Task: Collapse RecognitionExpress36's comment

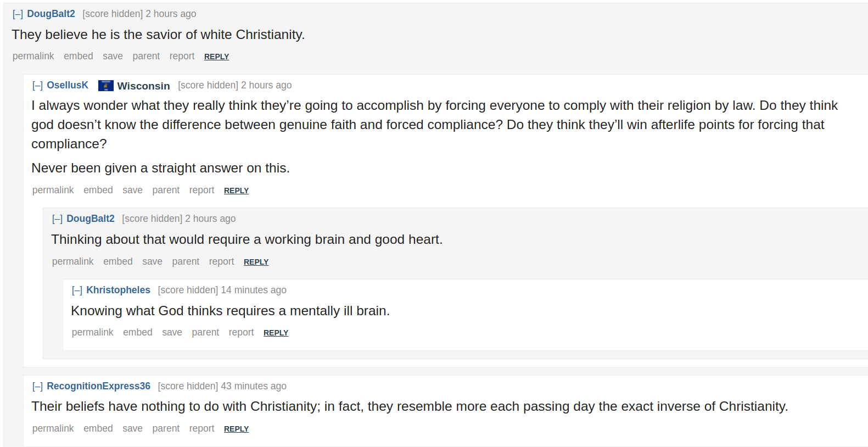Action: (x=37, y=387)
